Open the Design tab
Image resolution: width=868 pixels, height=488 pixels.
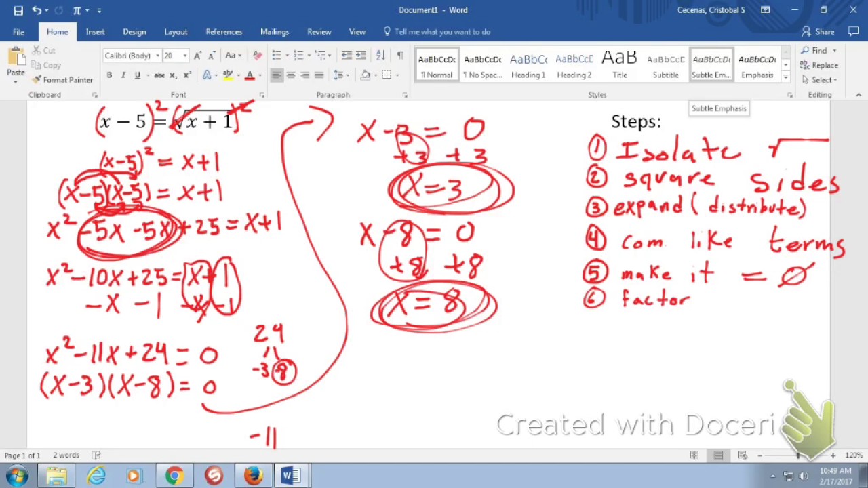(x=134, y=32)
